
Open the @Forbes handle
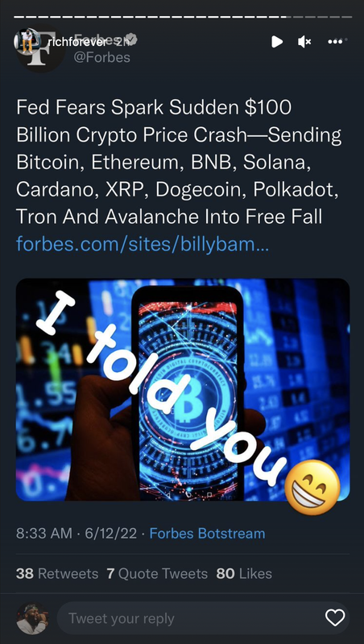coord(101,58)
